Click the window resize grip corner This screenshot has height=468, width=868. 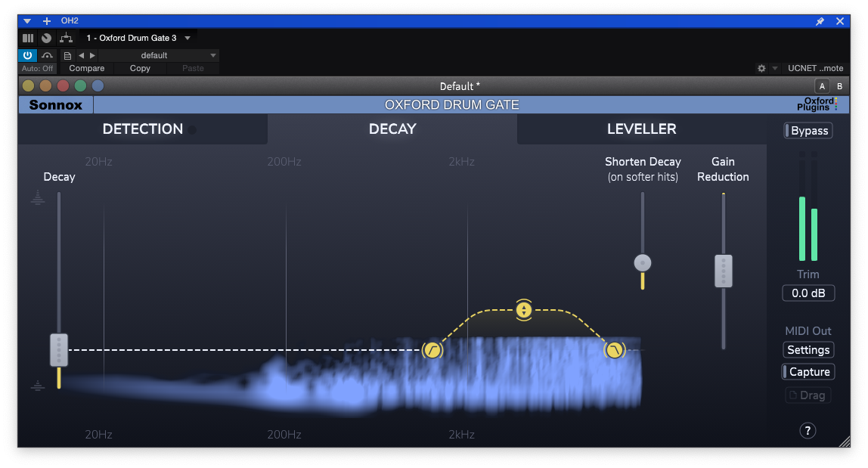coord(845,442)
